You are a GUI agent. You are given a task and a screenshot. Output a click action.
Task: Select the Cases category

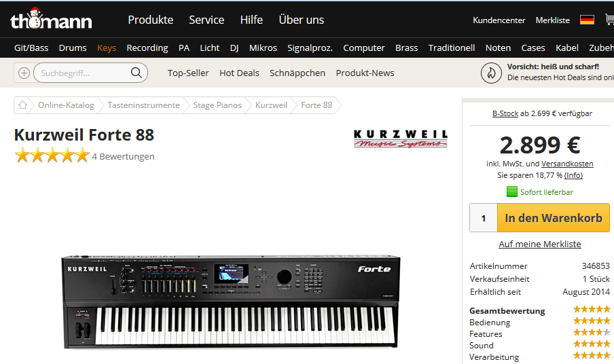pos(533,48)
